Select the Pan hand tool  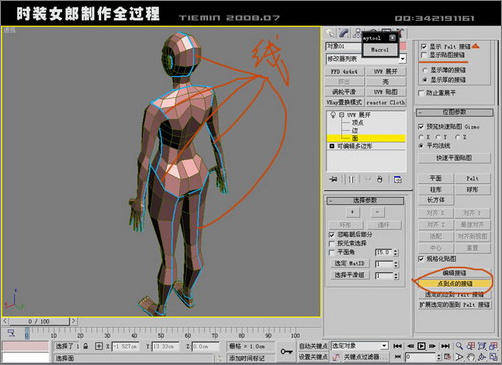(x=471, y=357)
